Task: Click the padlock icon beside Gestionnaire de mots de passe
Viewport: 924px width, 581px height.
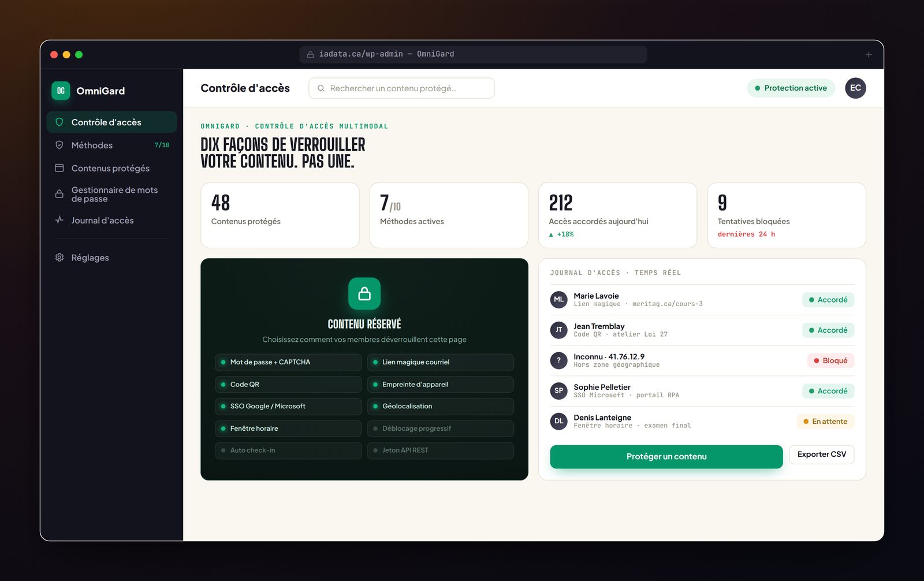Action: coord(59,194)
